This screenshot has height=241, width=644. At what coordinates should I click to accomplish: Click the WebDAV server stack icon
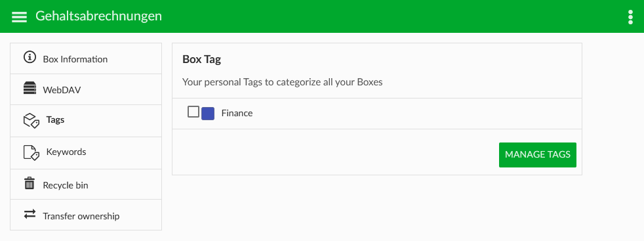point(30,89)
